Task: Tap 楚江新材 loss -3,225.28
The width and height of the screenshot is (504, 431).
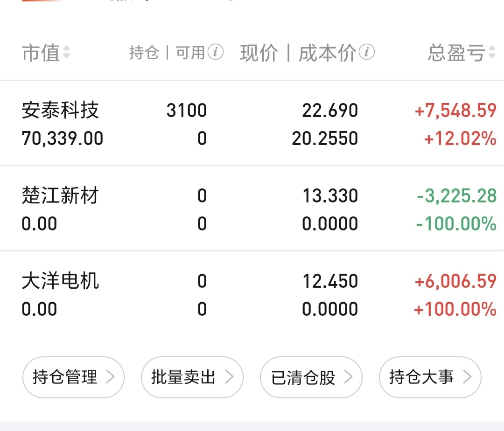Action: tap(456, 196)
